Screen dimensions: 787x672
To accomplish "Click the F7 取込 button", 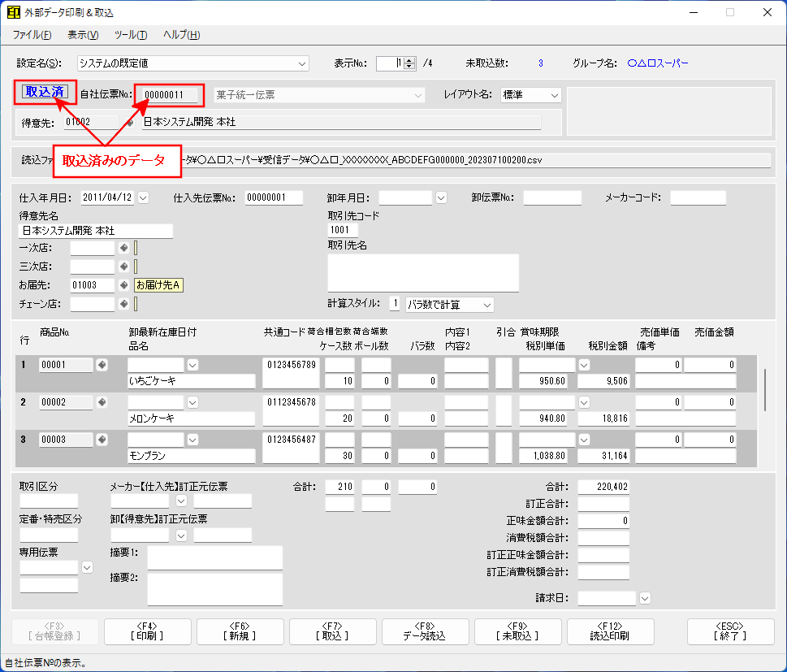I will [x=333, y=631].
